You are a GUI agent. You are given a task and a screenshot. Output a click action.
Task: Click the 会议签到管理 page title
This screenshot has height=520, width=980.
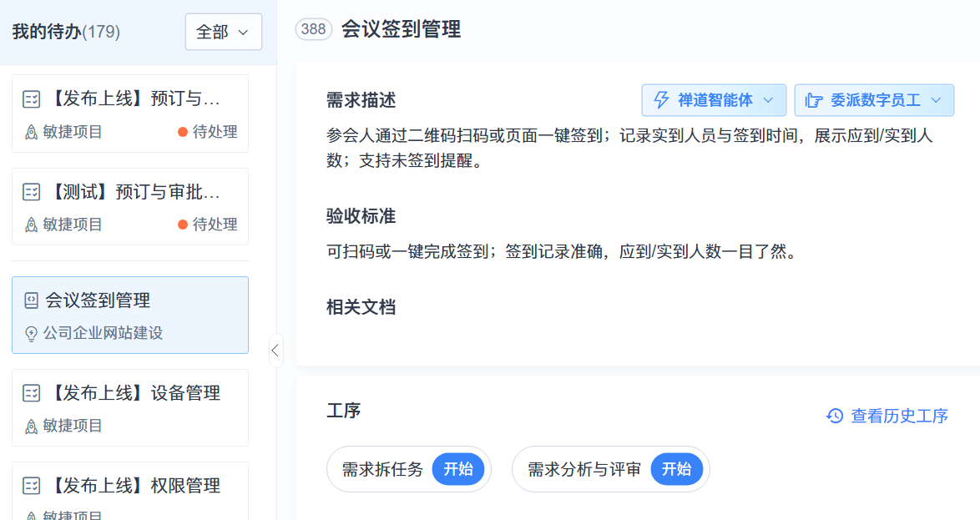pyautogui.click(x=402, y=29)
